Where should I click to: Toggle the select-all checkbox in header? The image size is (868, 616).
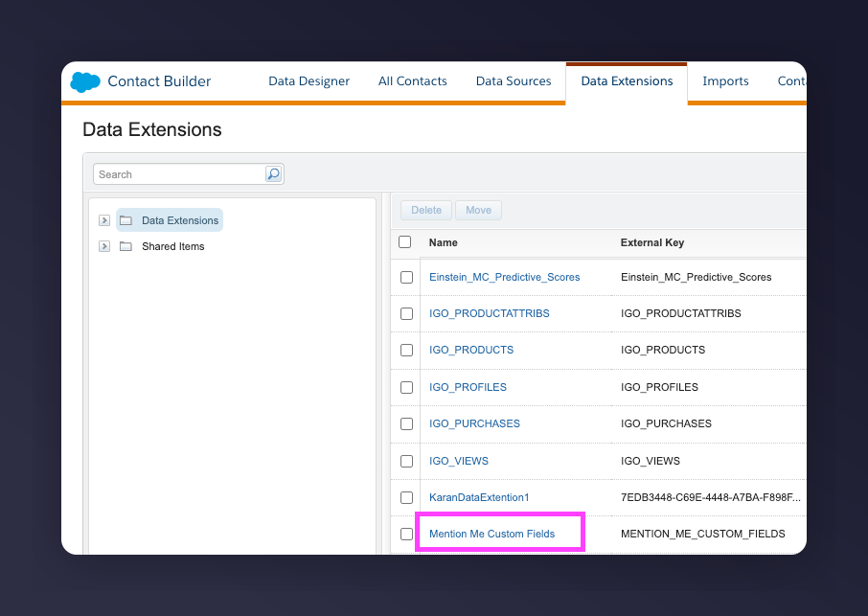click(404, 241)
